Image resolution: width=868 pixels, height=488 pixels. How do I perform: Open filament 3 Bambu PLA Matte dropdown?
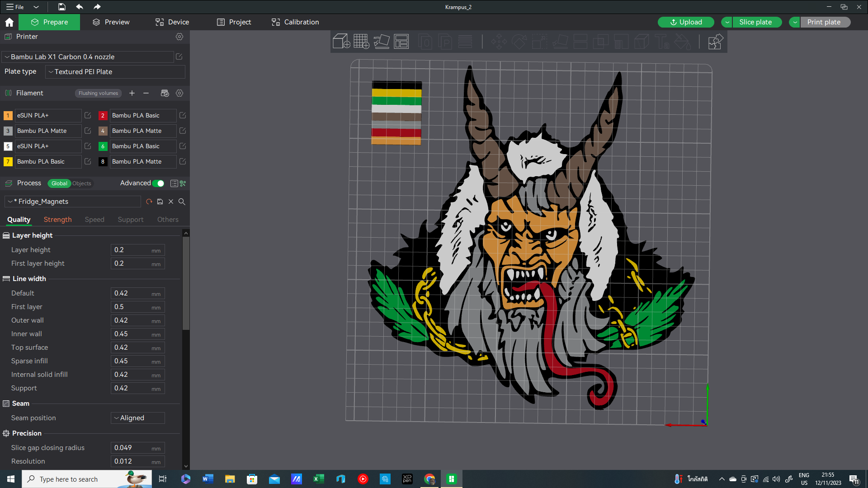(48, 131)
